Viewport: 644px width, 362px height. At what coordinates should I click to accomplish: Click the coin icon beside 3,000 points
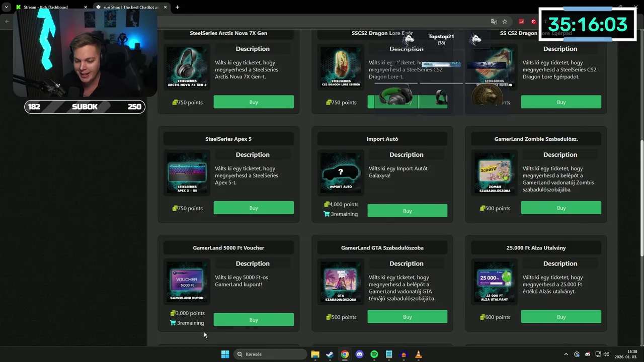click(173, 313)
